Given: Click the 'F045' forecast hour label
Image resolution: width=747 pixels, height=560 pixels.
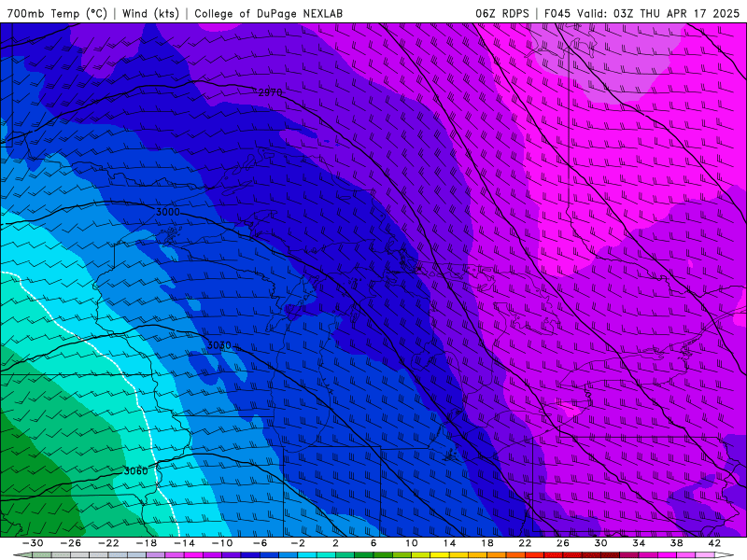Looking at the screenshot, I should point(557,13).
